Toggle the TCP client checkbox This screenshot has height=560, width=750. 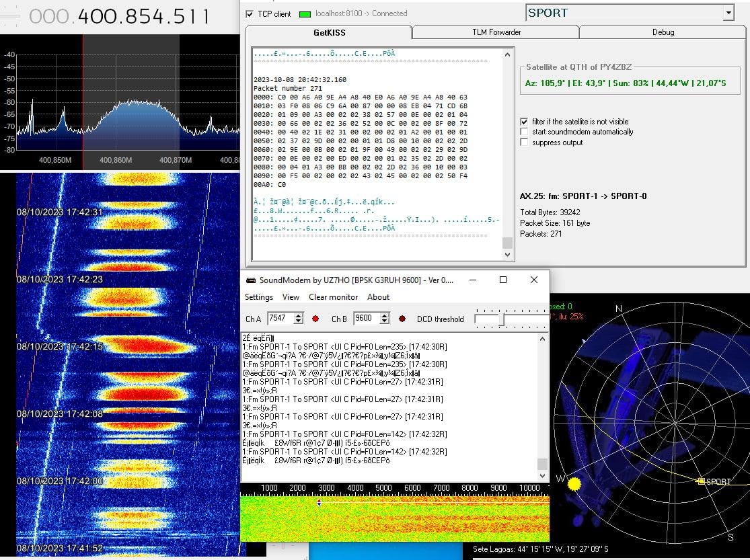pos(250,13)
